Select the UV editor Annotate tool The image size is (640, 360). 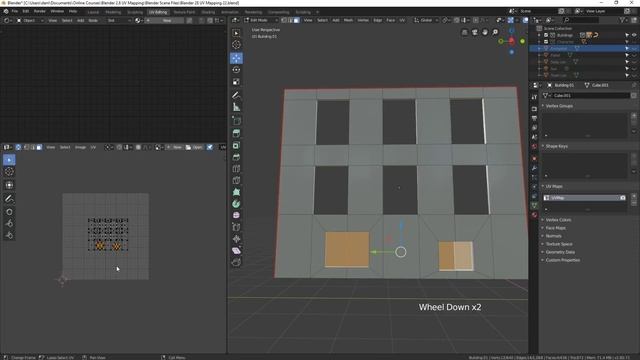click(9, 199)
